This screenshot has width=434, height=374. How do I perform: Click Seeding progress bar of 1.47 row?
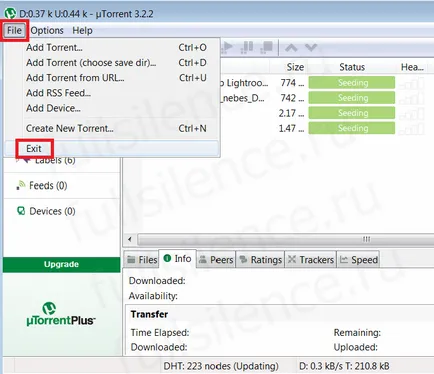[x=352, y=128]
